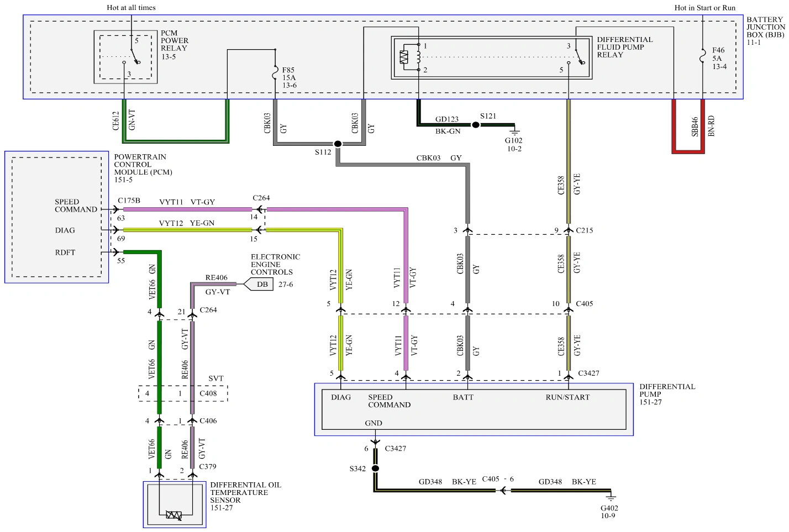Click the "POWERTRAIN CONTROL MODULE (PCM)" label
The width and height of the screenshot is (789, 532).
click(143, 165)
